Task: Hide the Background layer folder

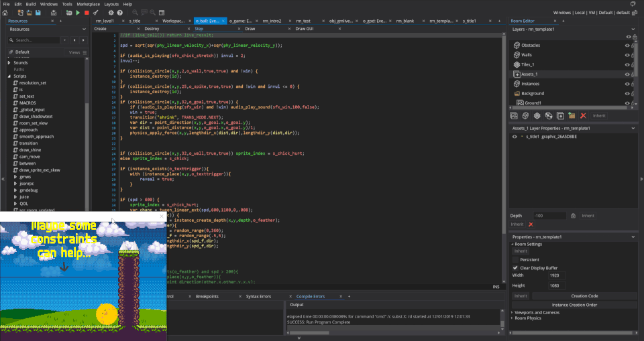Action: click(x=627, y=94)
